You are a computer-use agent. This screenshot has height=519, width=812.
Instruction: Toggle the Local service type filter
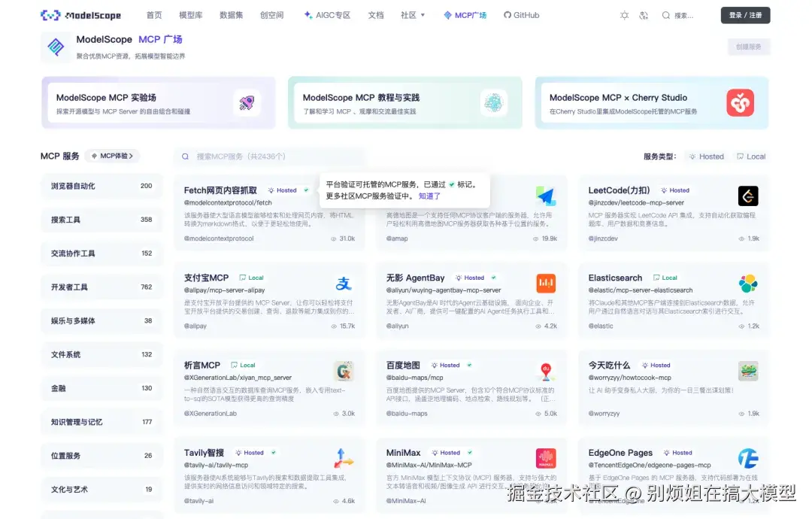click(752, 156)
